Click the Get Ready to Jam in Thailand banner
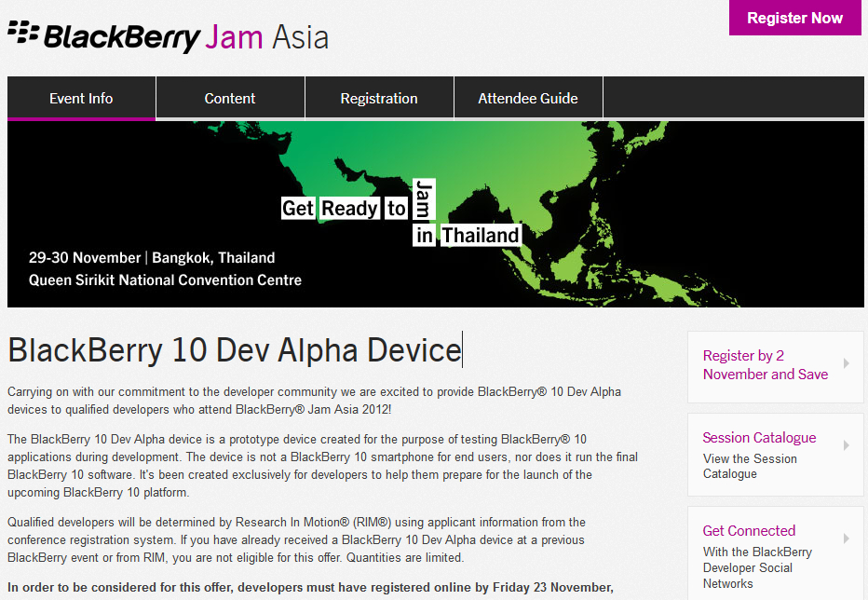The width and height of the screenshot is (868, 600). [x=436, y=214]
